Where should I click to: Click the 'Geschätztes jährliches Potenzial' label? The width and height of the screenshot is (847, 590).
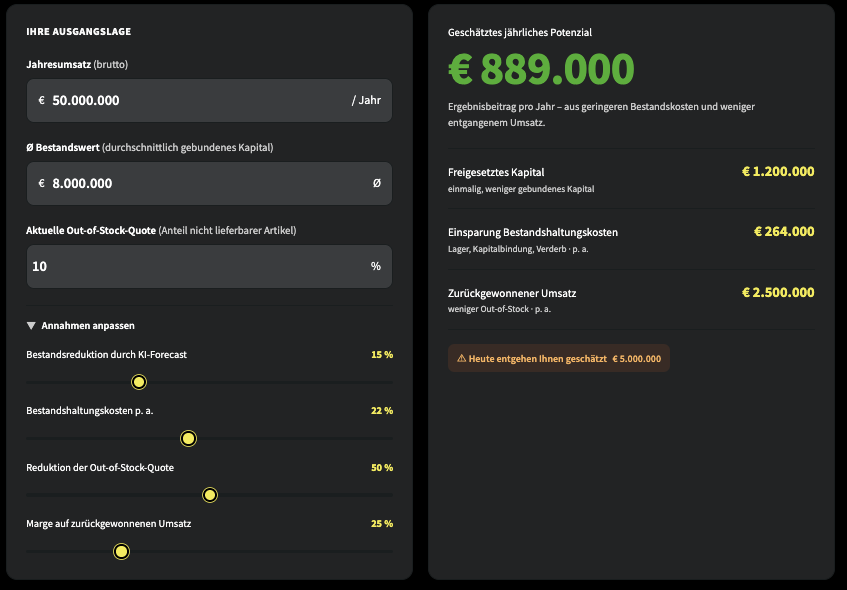click(x=520, y=32)
